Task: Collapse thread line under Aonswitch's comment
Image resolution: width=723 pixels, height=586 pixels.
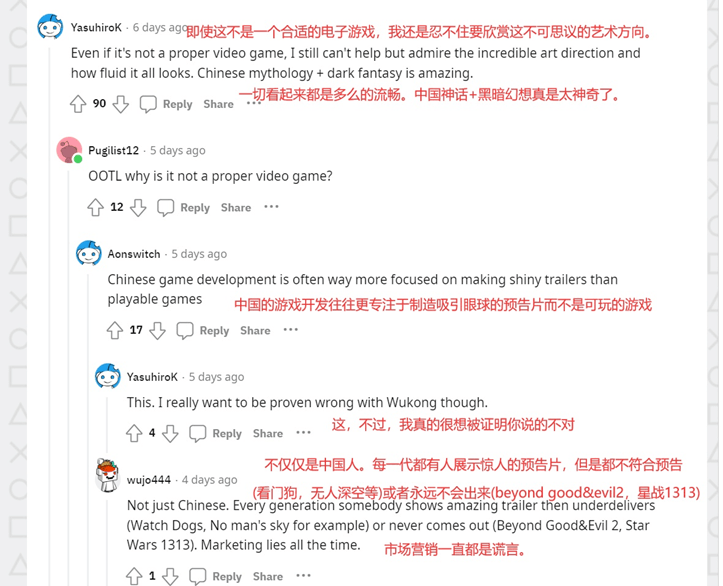Action: [x=89, y=429]
